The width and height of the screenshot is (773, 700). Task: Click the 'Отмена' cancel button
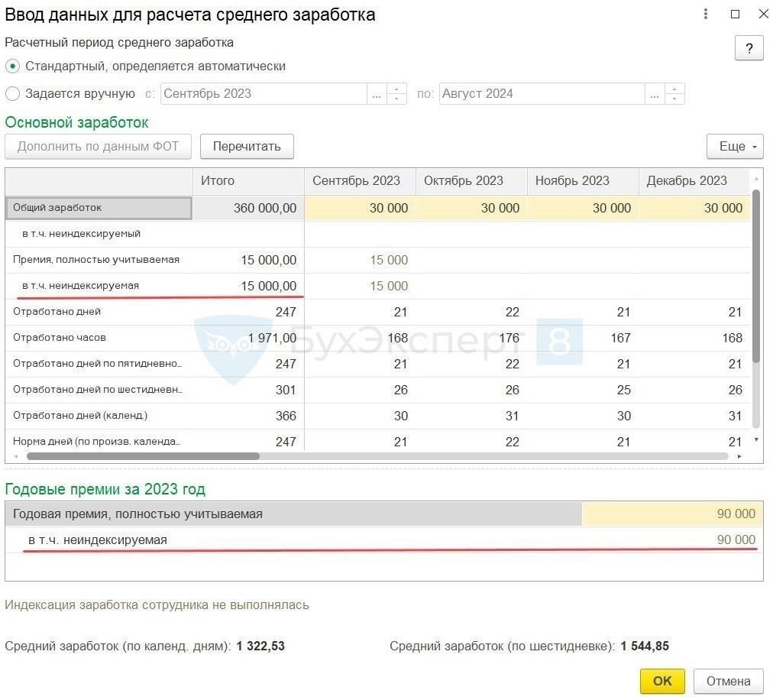click(728, 681)
